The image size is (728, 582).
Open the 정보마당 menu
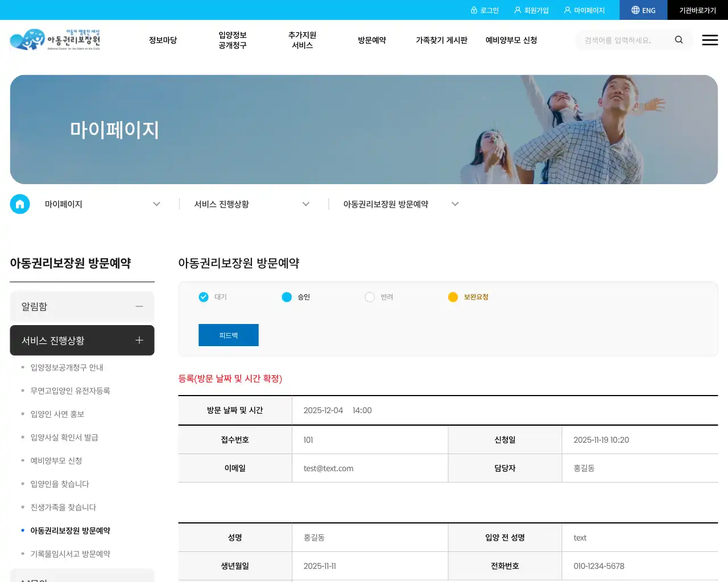(163, 40)
